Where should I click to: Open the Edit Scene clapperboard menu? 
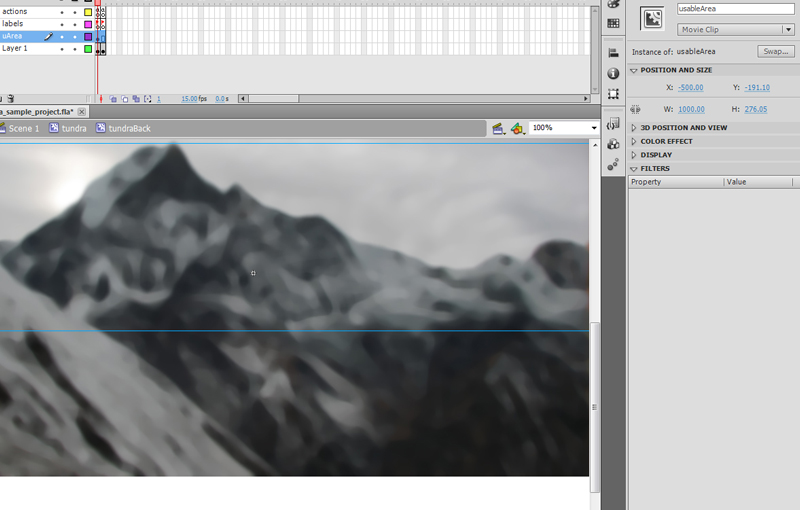(497, 129)
